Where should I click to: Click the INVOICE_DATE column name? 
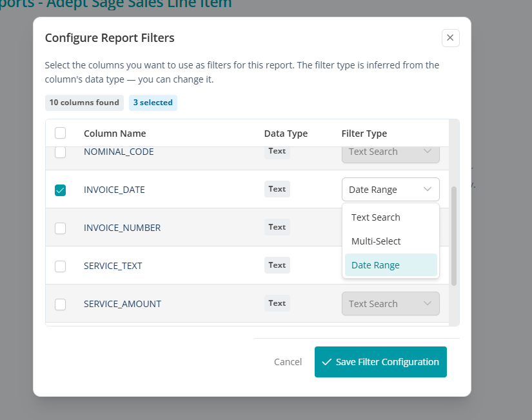tap(114, 190)
